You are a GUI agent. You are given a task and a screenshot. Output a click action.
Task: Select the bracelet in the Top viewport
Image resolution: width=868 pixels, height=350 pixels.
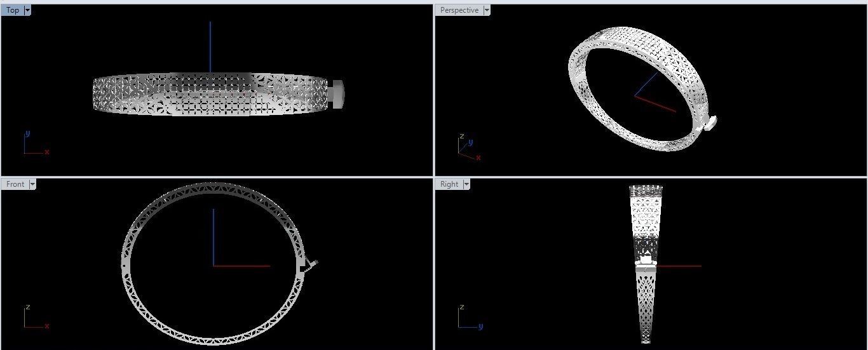coord(210,95)
